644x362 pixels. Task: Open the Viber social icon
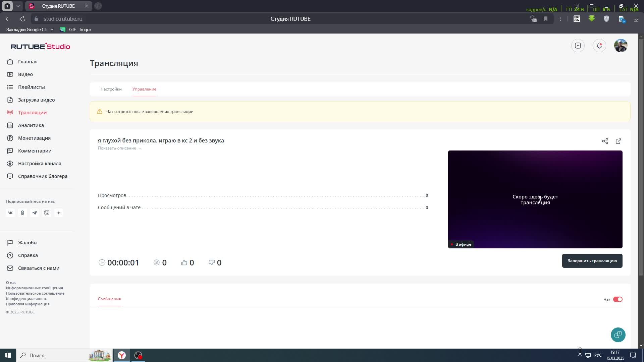[x=47, y=213]
